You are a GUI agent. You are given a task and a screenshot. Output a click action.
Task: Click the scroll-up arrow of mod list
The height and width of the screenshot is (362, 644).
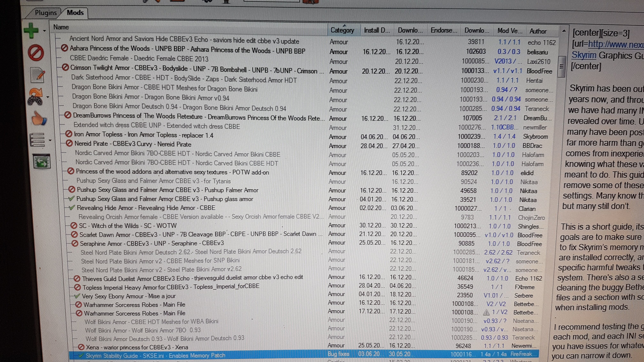click(x=564, y=31)
